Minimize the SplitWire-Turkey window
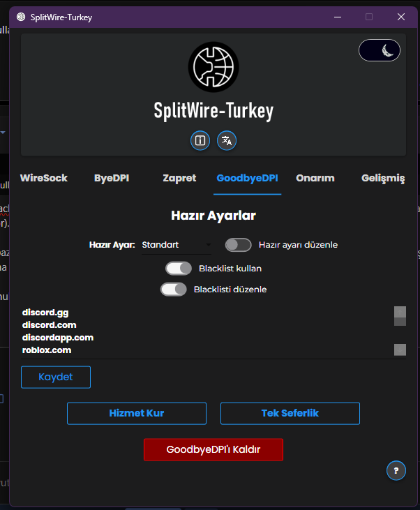This screenshot has width=420, height=510. pyautogui.click(x=338, y=17)
